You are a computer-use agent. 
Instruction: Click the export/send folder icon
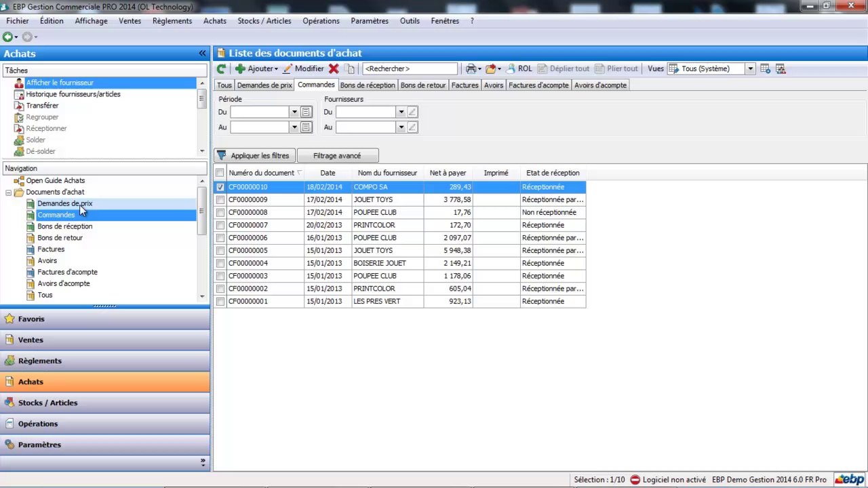pyautogui.click(x=491, y=68)
